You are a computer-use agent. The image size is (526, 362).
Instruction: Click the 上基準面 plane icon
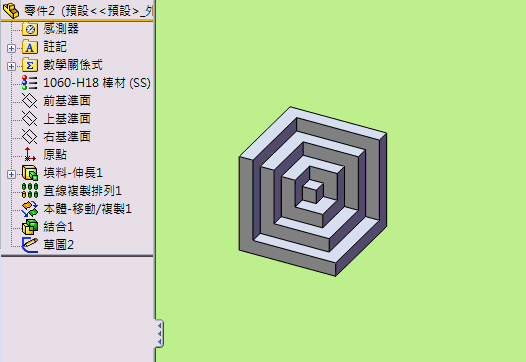click(x=30, y=119)
